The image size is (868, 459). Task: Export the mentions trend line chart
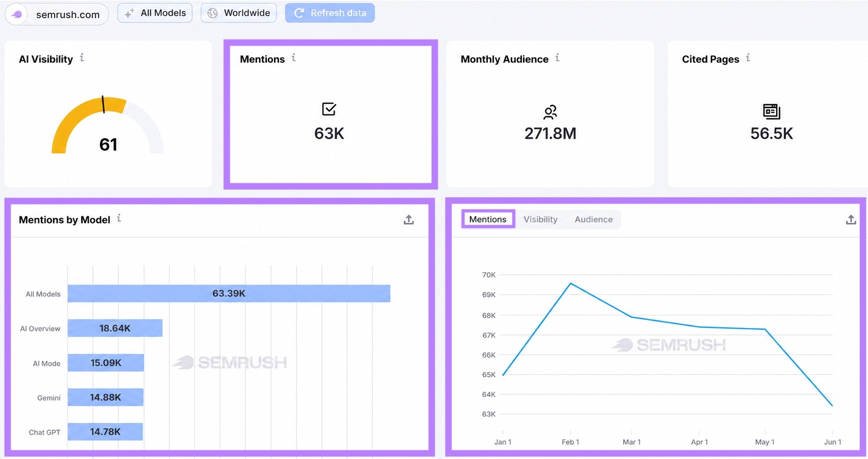pos(851,219)
